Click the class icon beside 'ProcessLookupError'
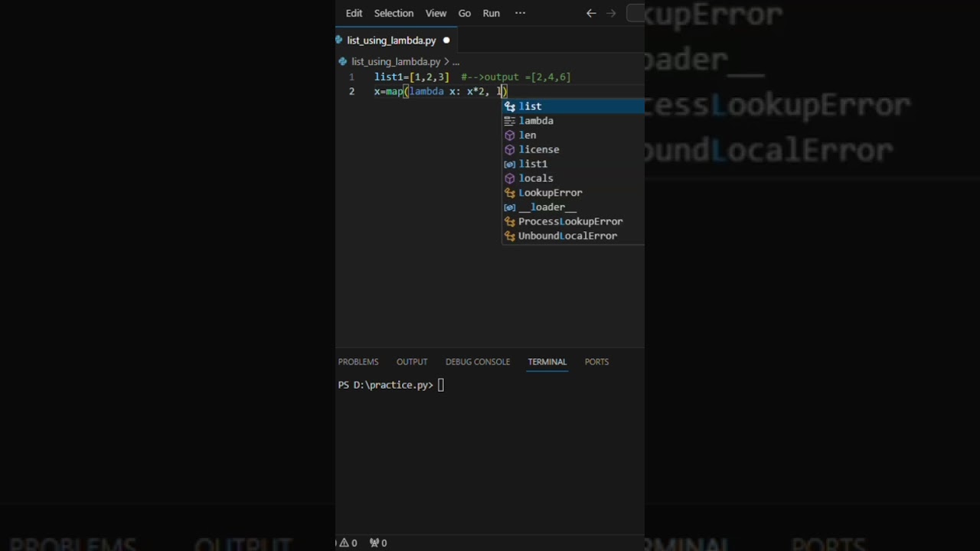 coord(510,222)
